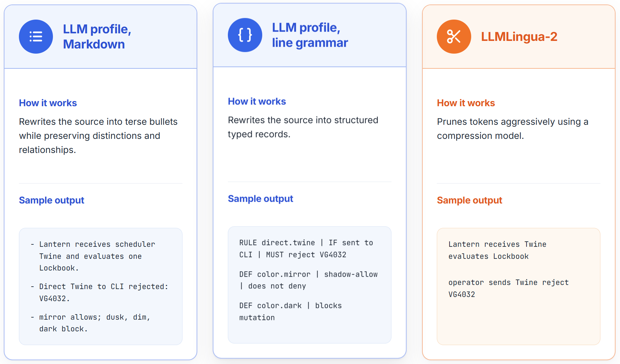
Task: Open How it works in line grammar card
Action: click(x=257, y=101)
